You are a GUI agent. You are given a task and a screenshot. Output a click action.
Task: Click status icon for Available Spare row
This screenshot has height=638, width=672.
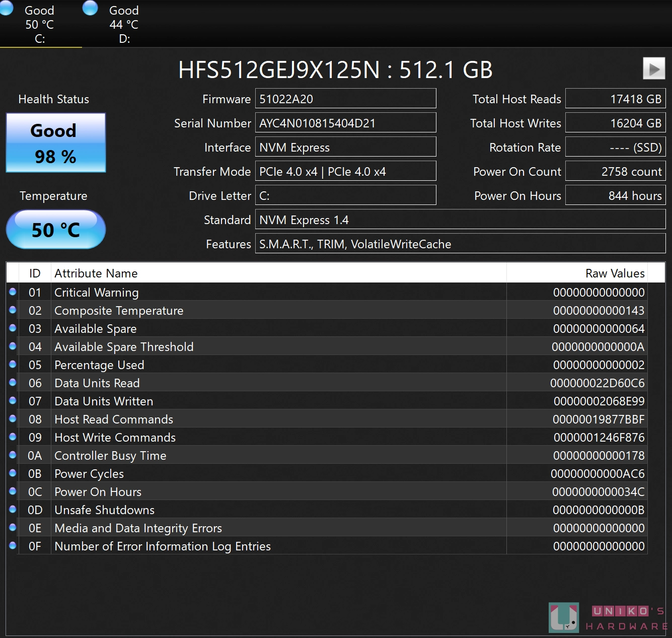click(13, 328)
